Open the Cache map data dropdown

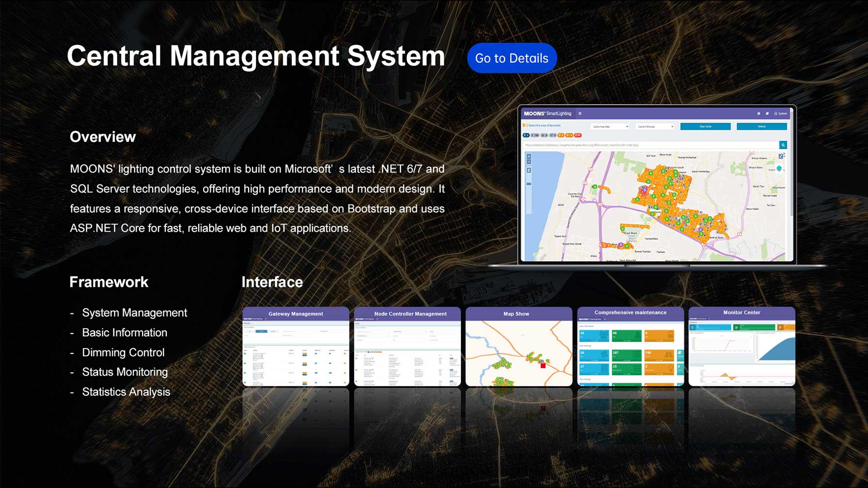pos(610,126)
